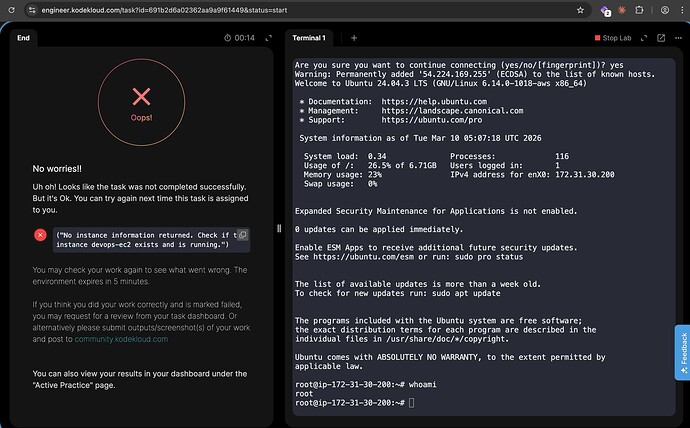Click the timer clock icon

[227, 38]
